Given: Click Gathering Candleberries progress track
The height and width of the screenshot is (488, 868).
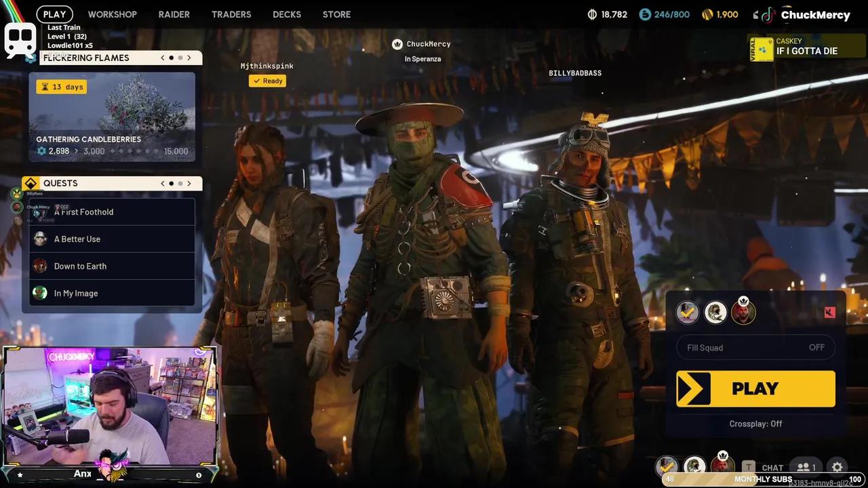Looking at the screenshot, I should click(112, 151).
